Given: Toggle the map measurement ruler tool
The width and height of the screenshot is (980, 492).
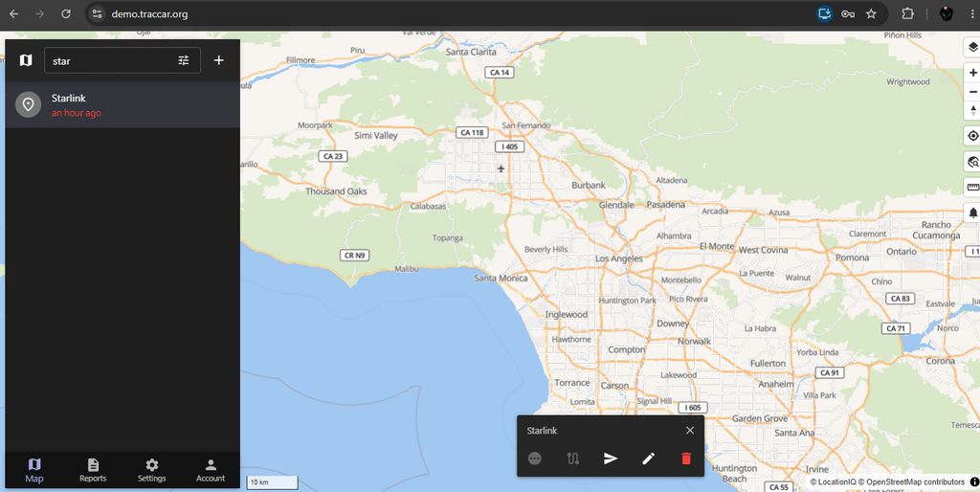Looking at the screenshot, I should click(x=973, y=187).
